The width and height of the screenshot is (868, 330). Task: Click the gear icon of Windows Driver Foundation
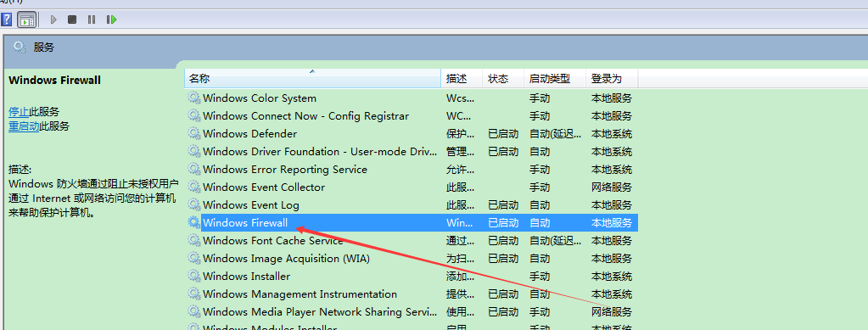point(193,151)
